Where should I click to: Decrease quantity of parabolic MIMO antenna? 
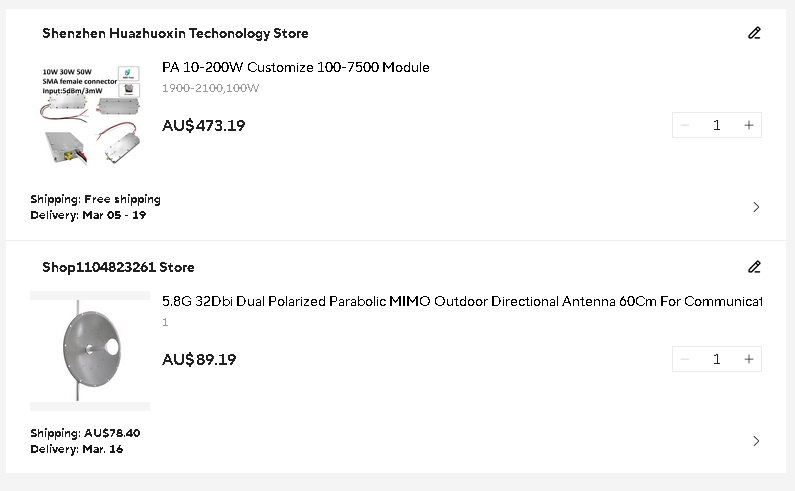(685, 359)
